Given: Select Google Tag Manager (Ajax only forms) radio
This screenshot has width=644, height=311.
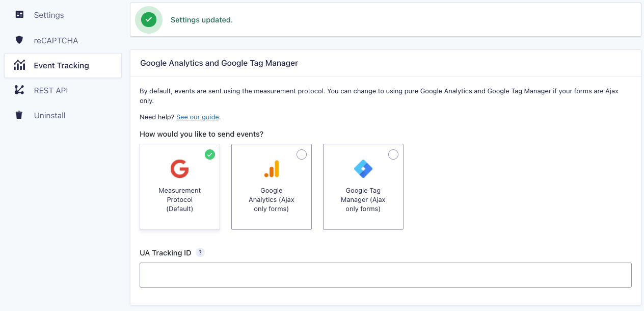Looking at the screenshot, I should point(393,154).
